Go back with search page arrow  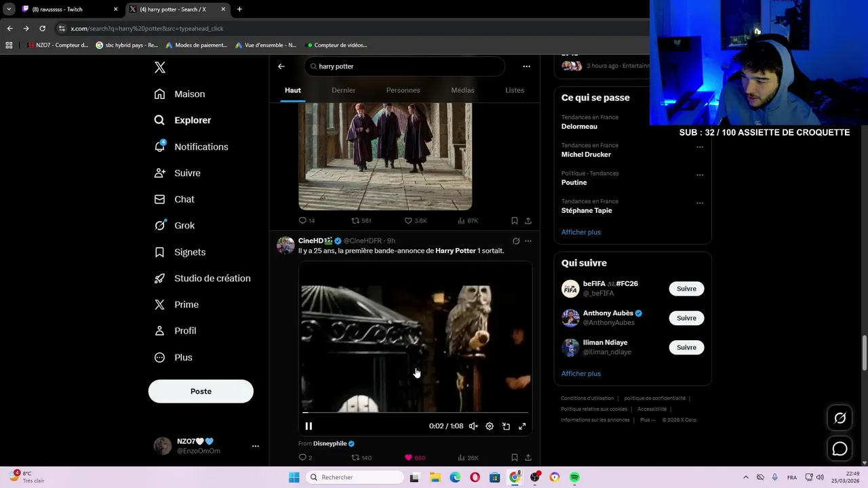[281, 66]
